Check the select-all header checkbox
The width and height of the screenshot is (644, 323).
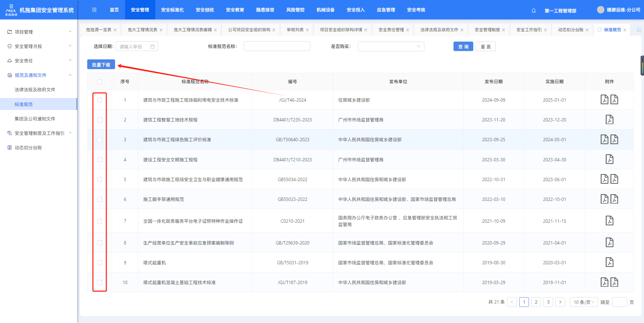100,82
